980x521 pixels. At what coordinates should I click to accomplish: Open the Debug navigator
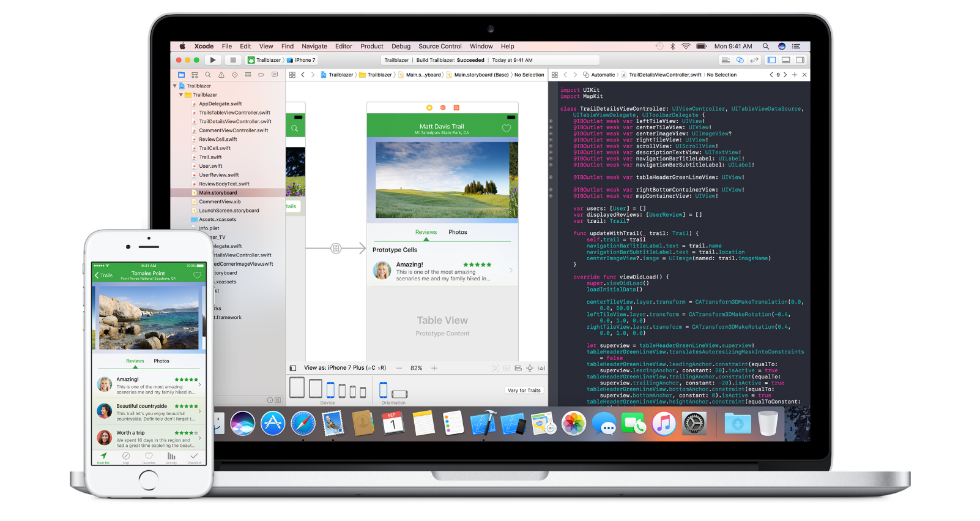(248, 75)
